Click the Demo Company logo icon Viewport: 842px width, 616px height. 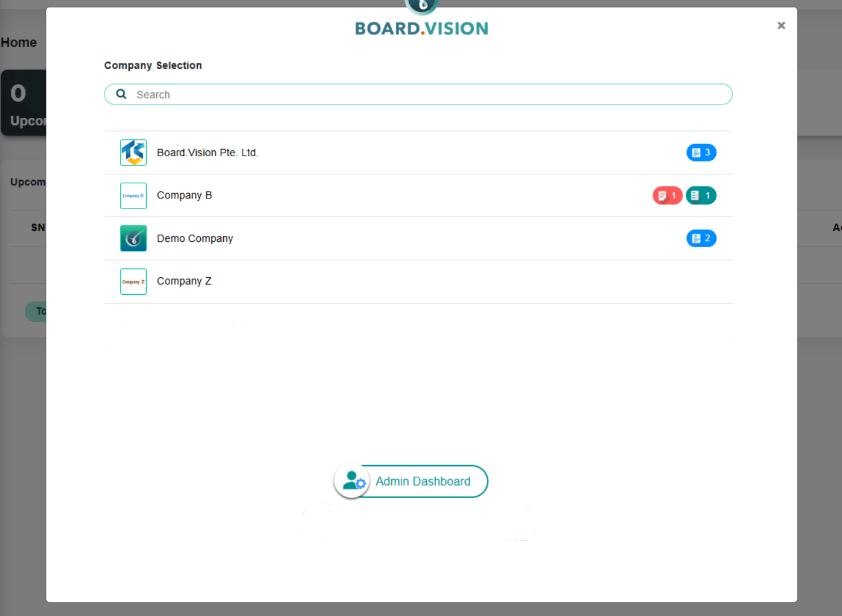coord(133,238)
